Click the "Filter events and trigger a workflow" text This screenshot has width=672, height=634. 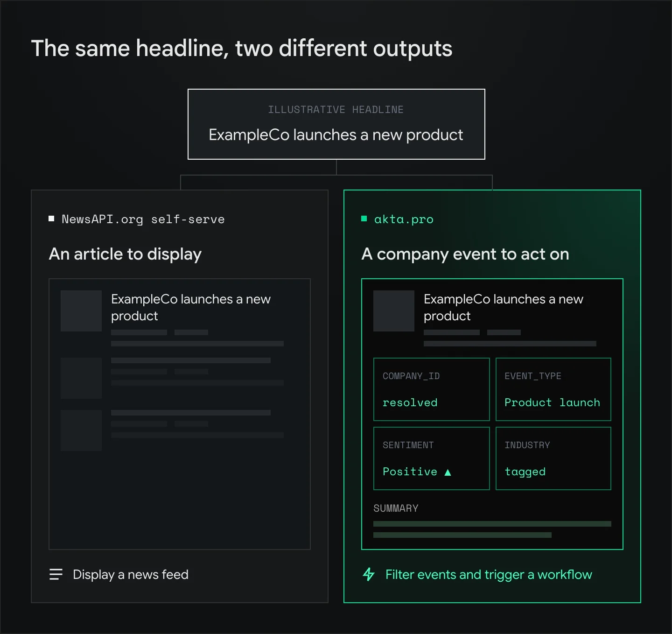pyautogui.click(x=489, y=574)
